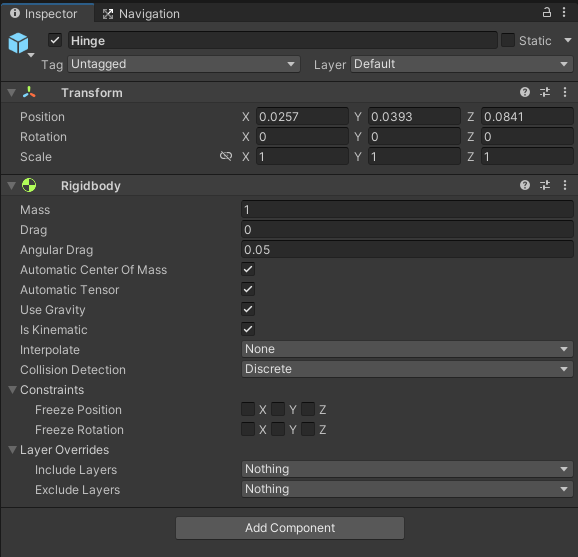Viewport: 578px width, 557px height.
Task: Disable Use Gravity checkbox
Action: [x=248, y=309]
